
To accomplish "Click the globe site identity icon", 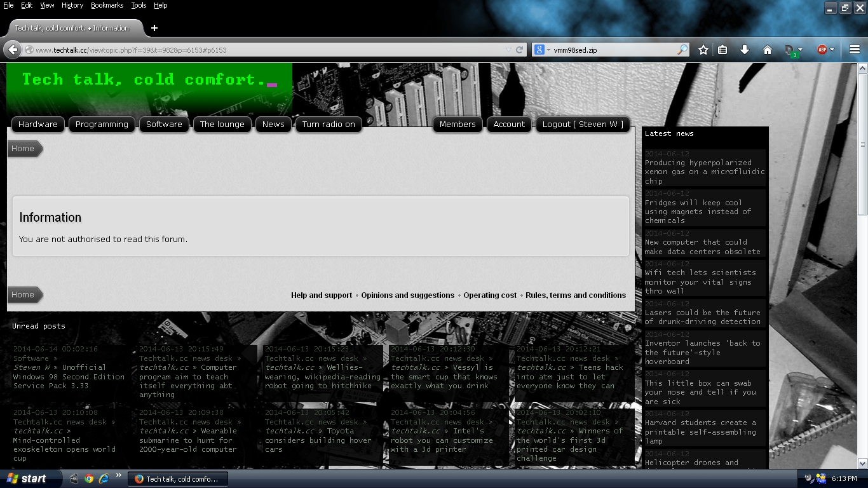I will click(x=29, y=50).
